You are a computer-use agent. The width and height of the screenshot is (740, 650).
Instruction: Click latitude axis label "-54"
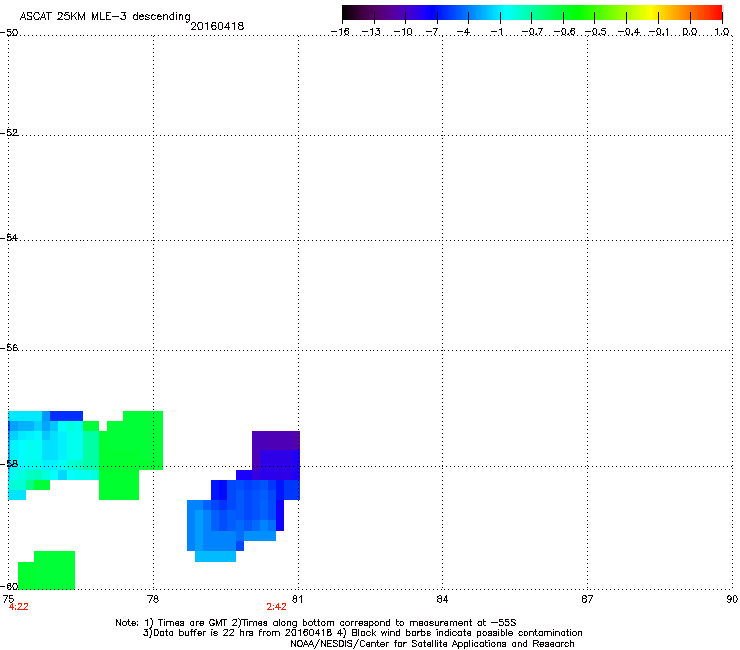pos(9,238)
